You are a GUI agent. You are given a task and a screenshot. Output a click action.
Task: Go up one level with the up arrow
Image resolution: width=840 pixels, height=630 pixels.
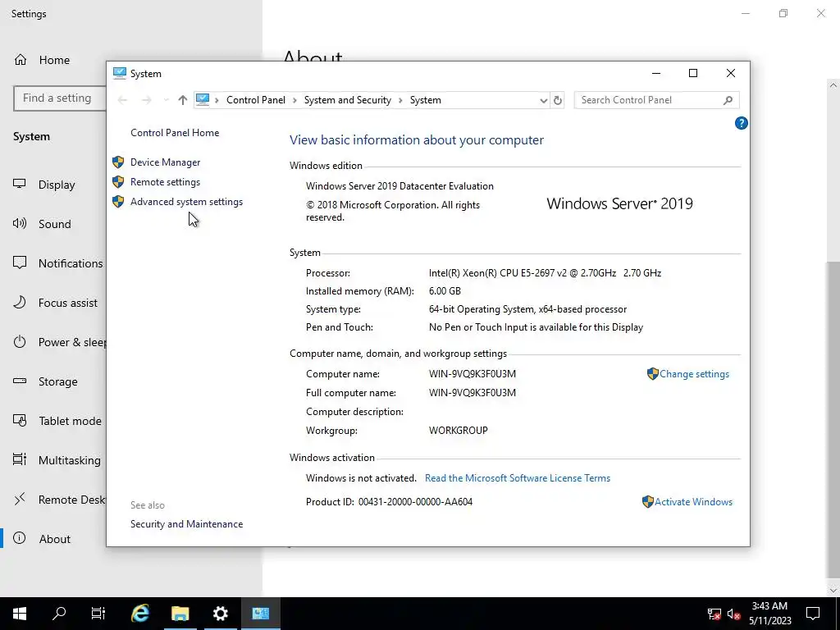tap(183, 100)
